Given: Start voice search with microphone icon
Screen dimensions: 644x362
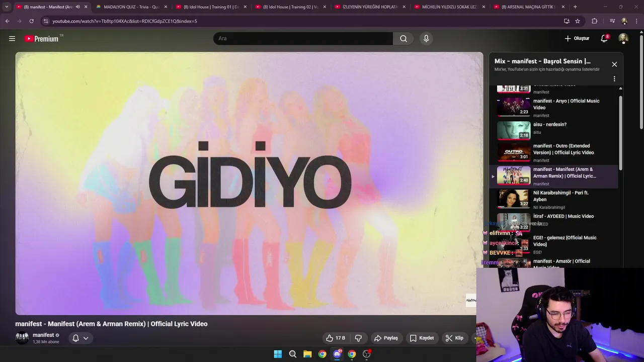Looking at the screenshot, I should [426, 39].
